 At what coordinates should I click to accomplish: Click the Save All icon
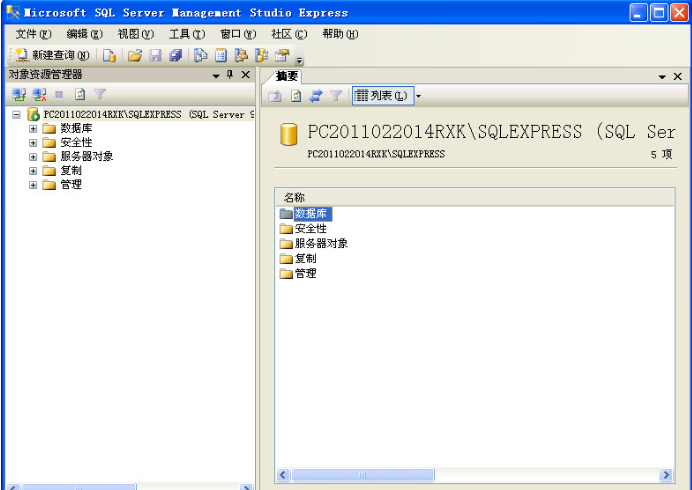(x=176, y=55)
